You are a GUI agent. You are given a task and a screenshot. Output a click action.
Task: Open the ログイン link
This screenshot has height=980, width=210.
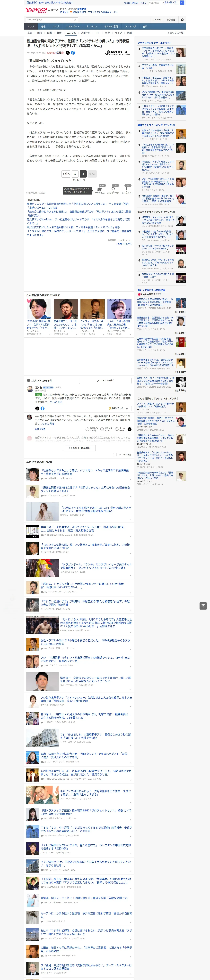tap(64, 12)
